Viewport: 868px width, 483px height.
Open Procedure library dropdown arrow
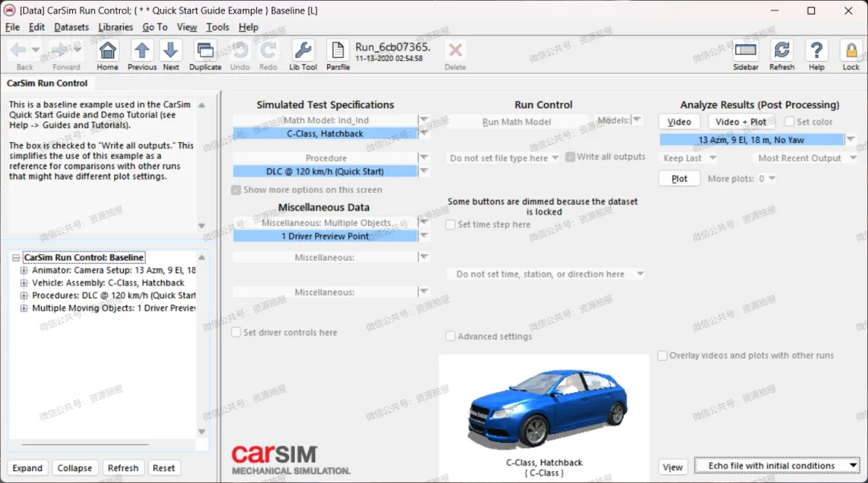424,158
